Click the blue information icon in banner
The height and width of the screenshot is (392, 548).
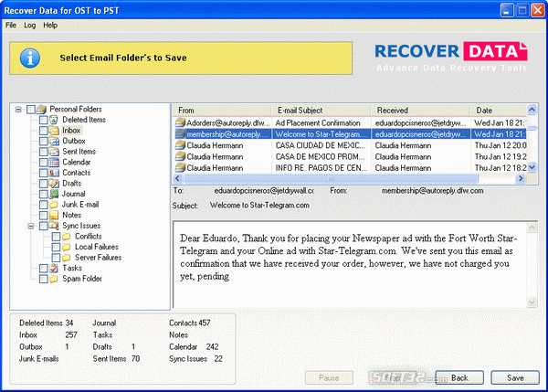click(30, 58)
